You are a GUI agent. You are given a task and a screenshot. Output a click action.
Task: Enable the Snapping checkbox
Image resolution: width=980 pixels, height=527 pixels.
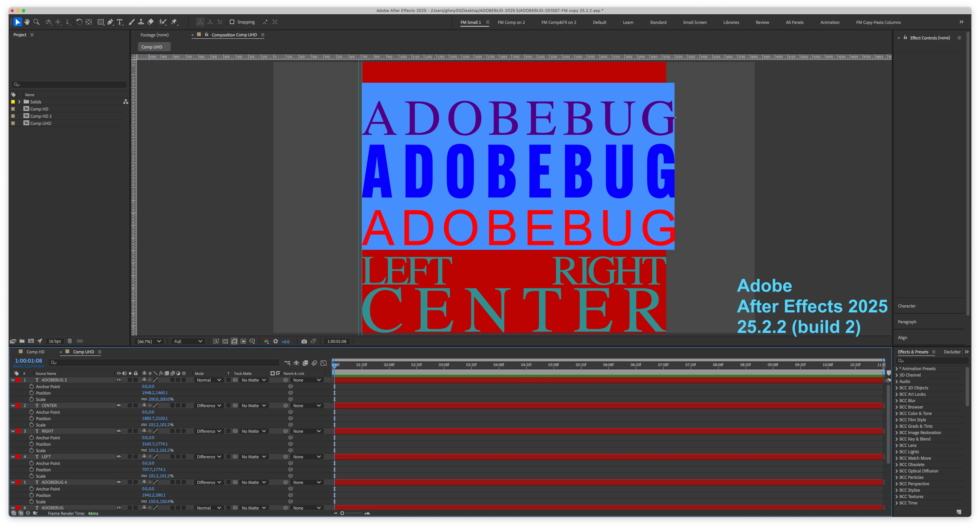(x=232, y=22)
